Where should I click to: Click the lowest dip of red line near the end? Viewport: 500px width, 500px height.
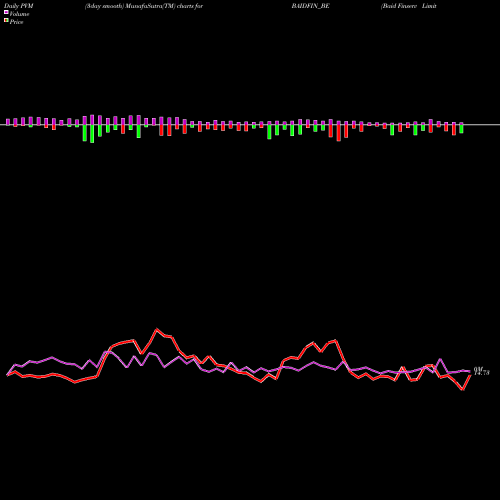coord(463,389)
